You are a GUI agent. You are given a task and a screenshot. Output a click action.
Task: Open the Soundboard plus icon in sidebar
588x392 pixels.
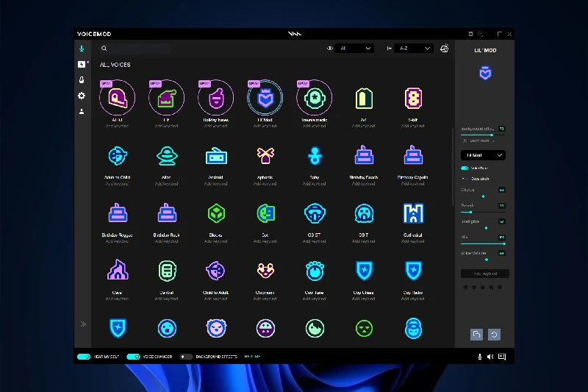(82, 65)
